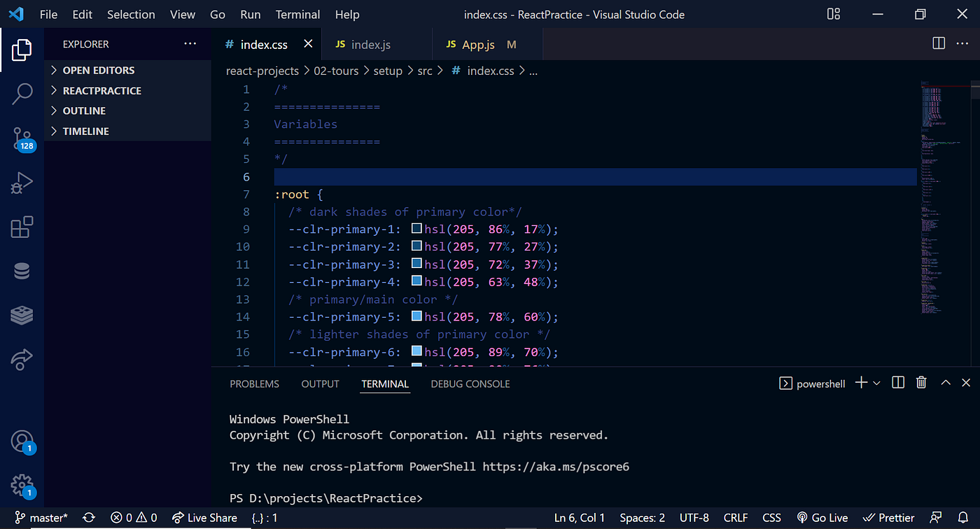Image resolution: width=980 pixels, height=529 pixels.
Task: Kill the active terminal
Action: click(920, 383)
